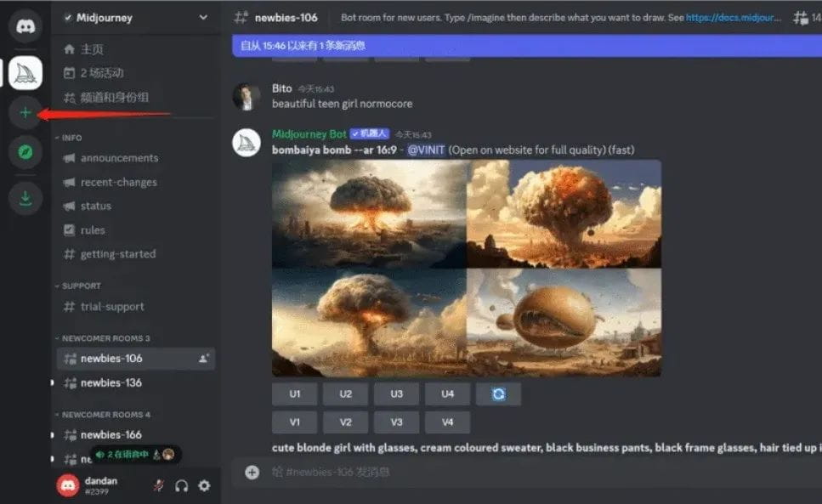Click the re-roll refresh button
Viewport: 822px width, 504px height.
click(498, 394)
